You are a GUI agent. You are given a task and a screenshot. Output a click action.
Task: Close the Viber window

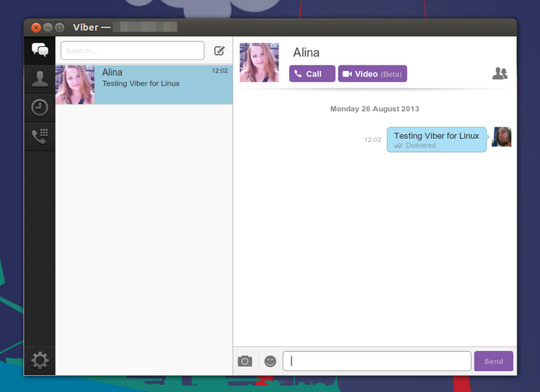[35, 27]
